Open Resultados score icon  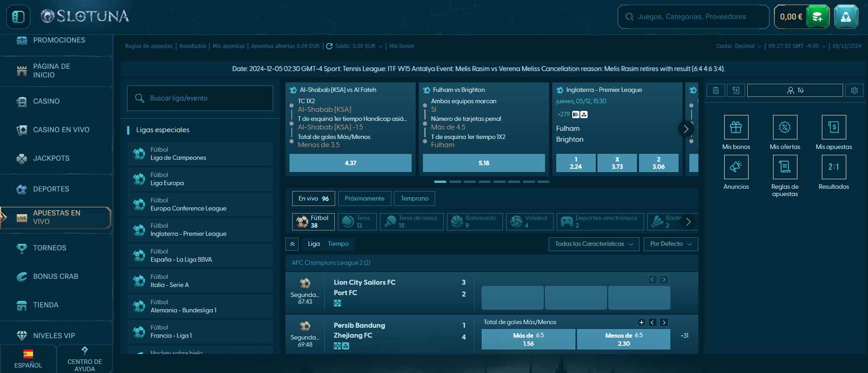tap(834, 167)
